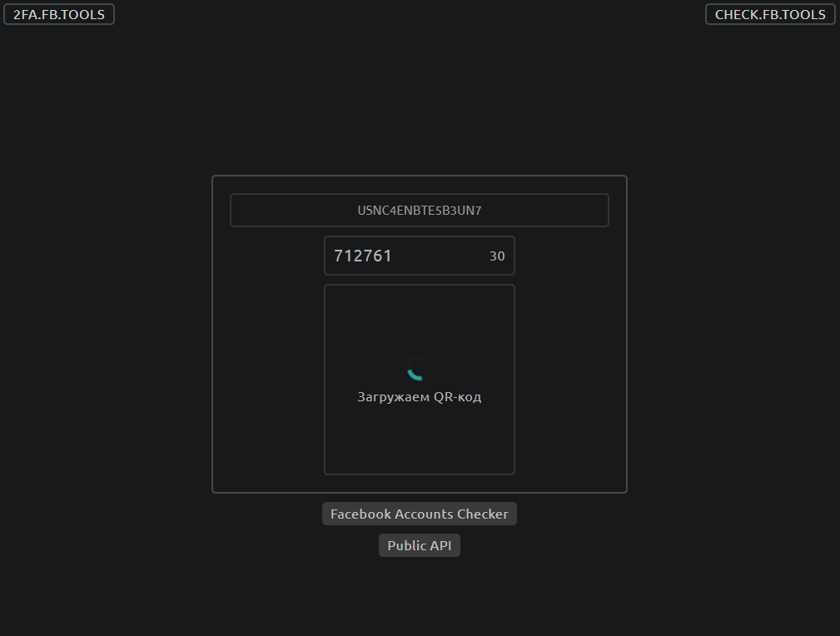
Task: Click the 30 seconds countdown value
Action: [x=497, y=256]
